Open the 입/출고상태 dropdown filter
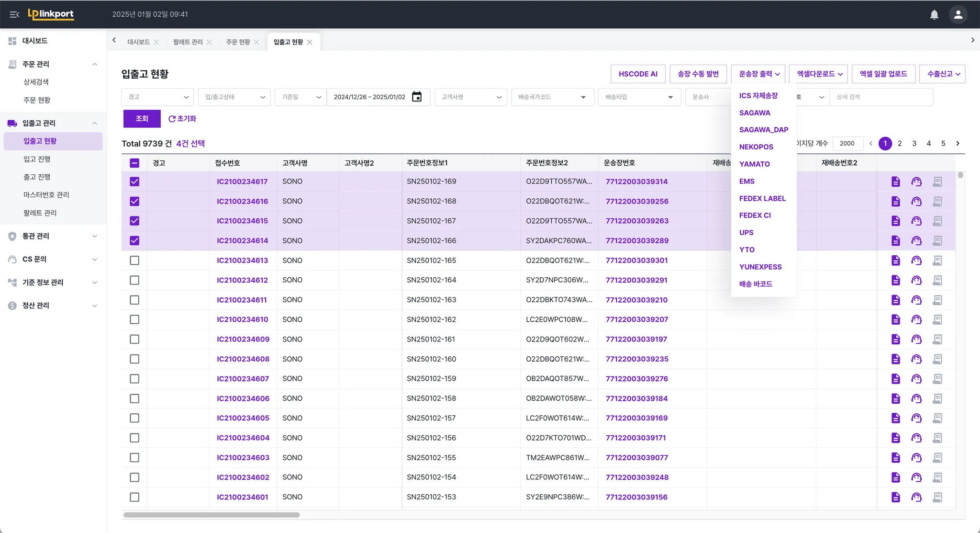The width and height of the screenshot is (980, 533). [234, 97]
